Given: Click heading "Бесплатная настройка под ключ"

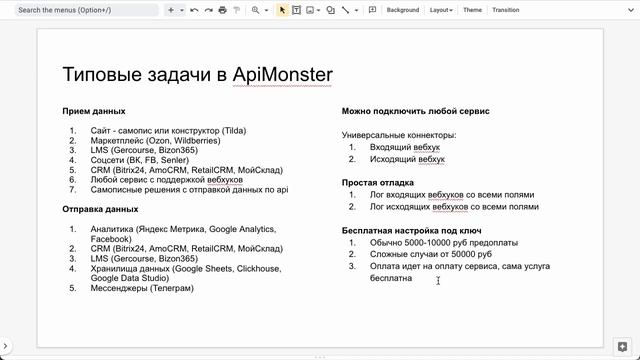Looking at the screenshot, I should 411,231.
